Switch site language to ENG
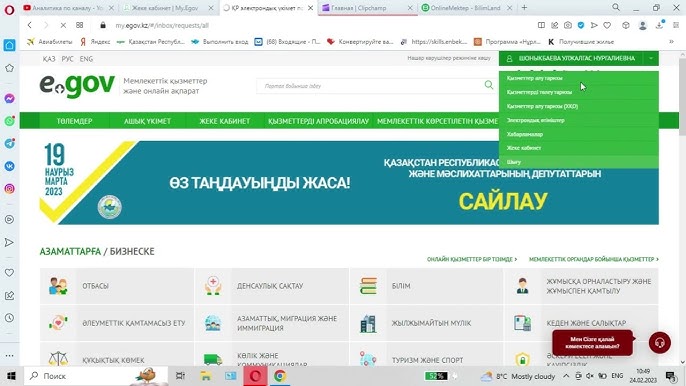The width and height of the screenshot is (686, 386). (x=86, y=59)
